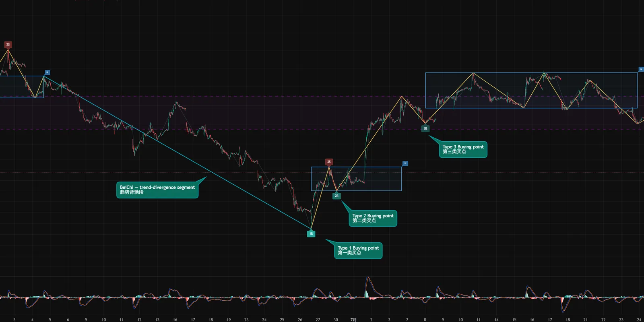Screen dimensions: 644x322
Task: Click the date label 26 on the time axis
Action: [300, 320]
